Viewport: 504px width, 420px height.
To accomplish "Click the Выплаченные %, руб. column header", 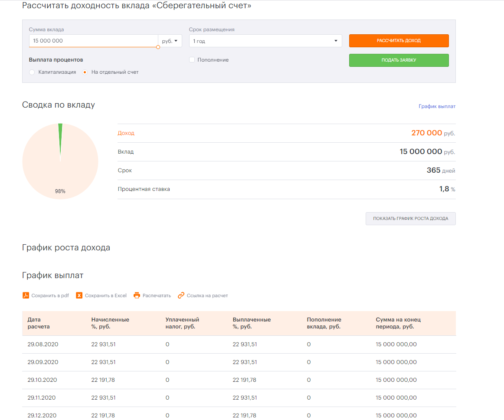I will (x=252, y=323).
